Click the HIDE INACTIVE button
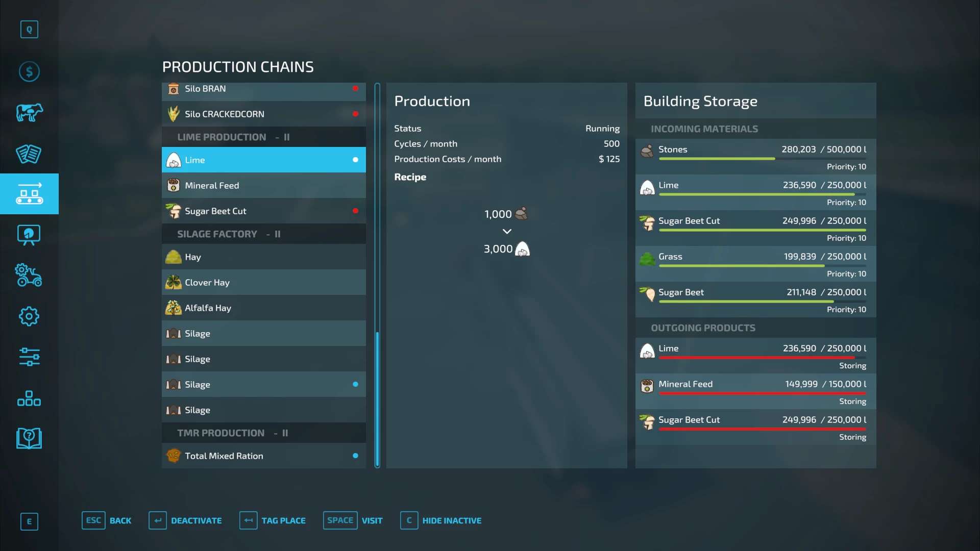The image size is (980, 551). click(x=441, y=520)
